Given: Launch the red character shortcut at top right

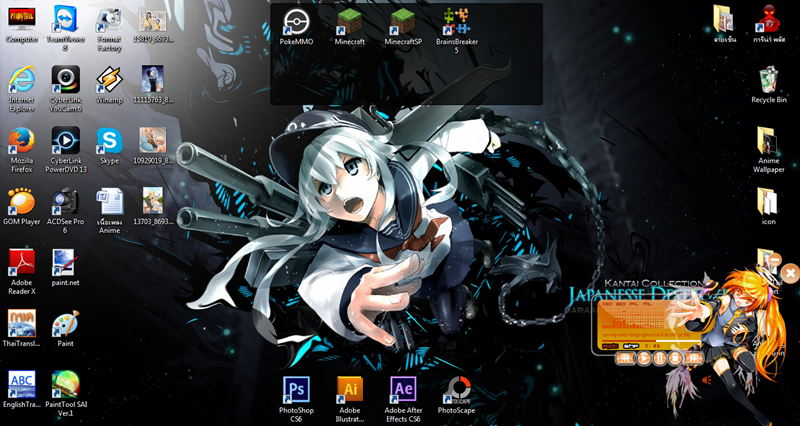Looking at the screenshot, I should [x=769, y=24].
